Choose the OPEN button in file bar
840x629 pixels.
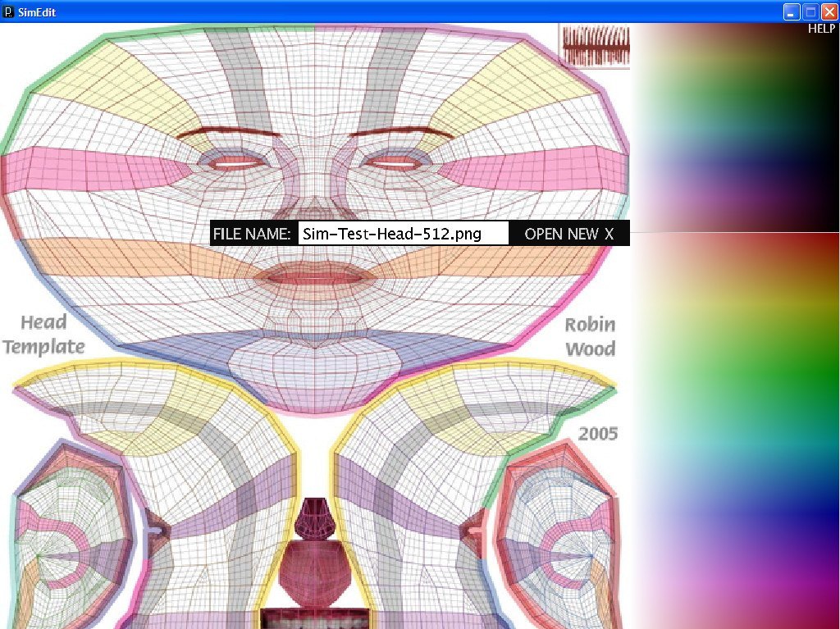pos(543,235)
